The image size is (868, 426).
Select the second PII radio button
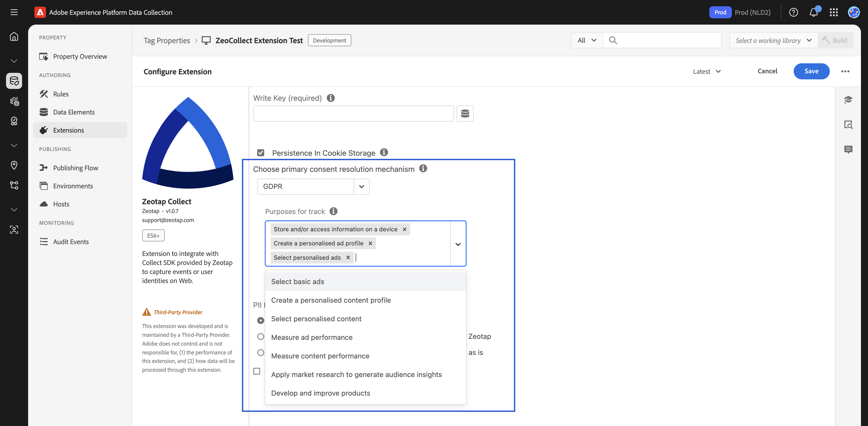pos(260,336)
